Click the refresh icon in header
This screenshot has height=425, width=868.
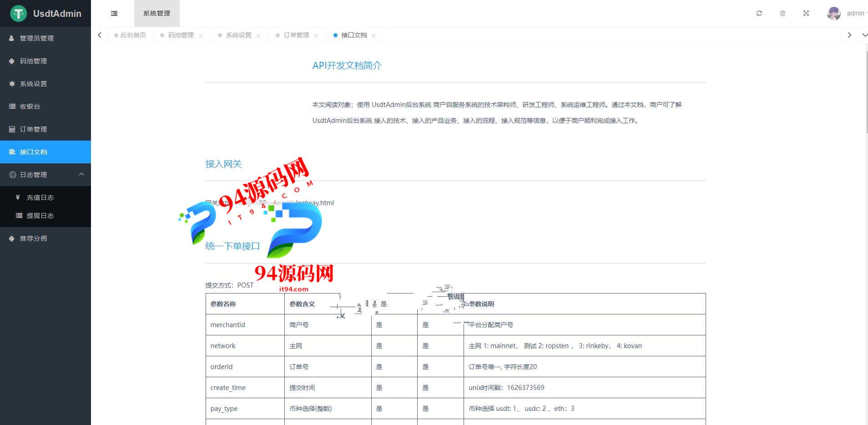coord(759,13)
